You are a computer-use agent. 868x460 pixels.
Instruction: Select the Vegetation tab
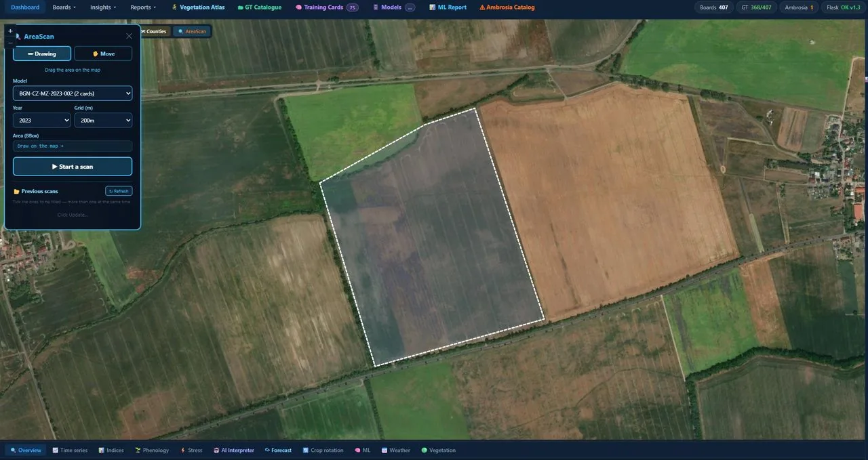(x=439, y=450)
